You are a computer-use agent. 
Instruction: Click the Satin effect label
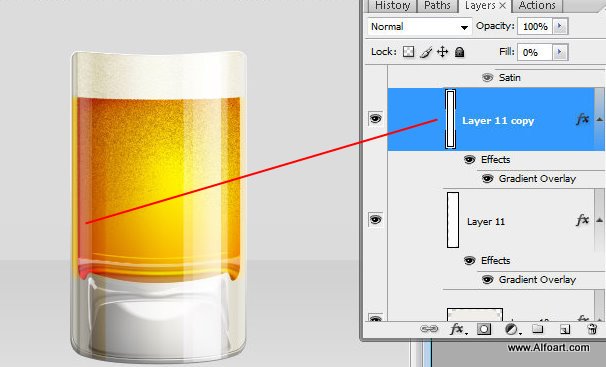pos(509,78)
